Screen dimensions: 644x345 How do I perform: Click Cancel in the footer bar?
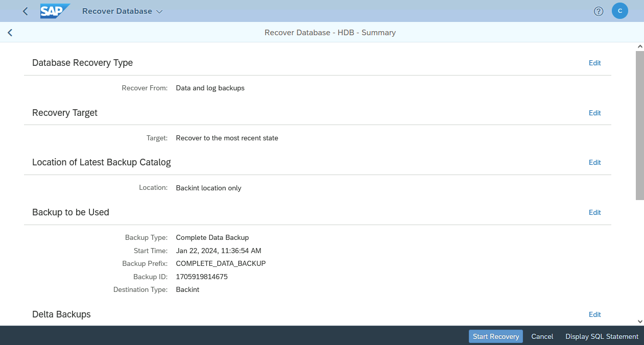pyautogui.click(x=542, y=336)
